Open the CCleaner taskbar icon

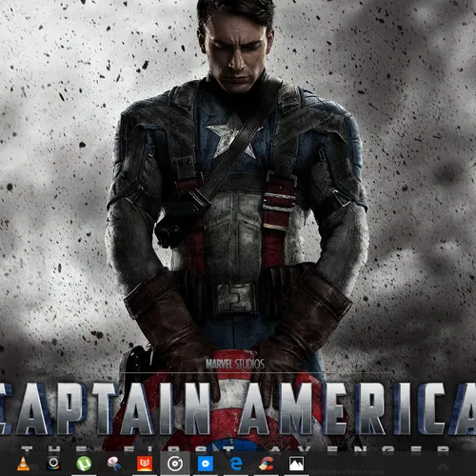tap(267, 464)
